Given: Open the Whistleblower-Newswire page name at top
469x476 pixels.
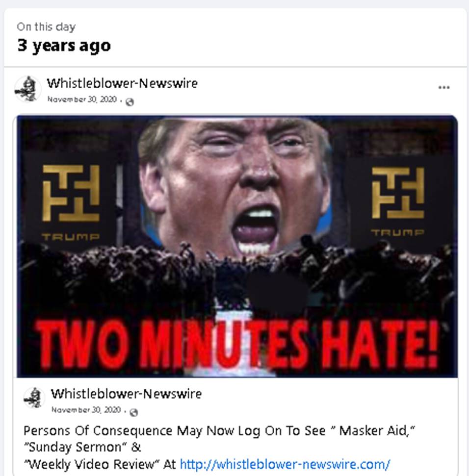Looking at the screenshot, I should pos(123,83).
